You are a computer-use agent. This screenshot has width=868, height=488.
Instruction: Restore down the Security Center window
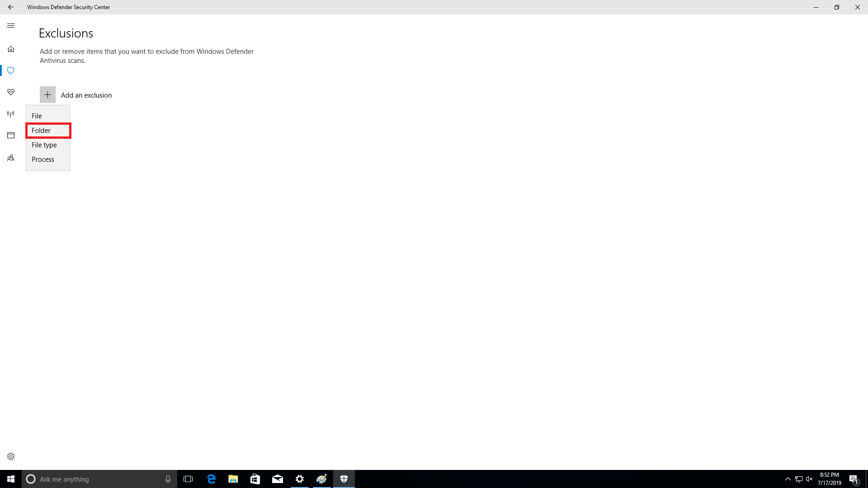point(837,7)
